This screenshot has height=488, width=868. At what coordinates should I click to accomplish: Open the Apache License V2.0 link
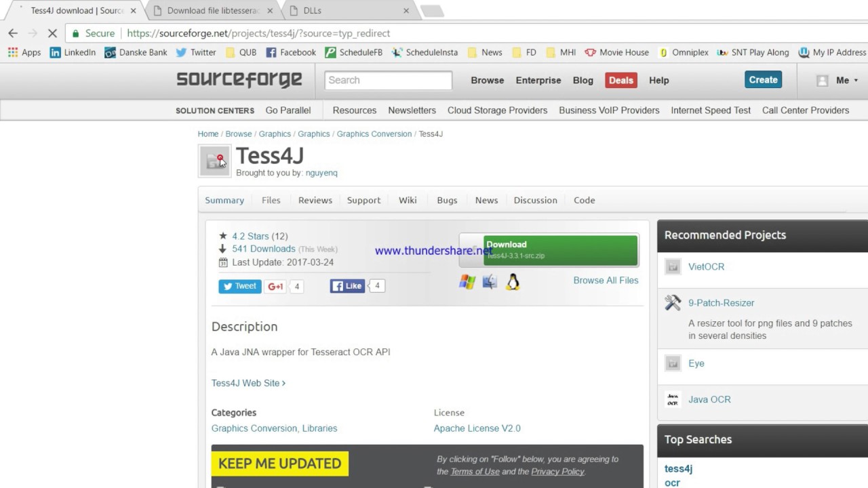click(x=477, y=428)
